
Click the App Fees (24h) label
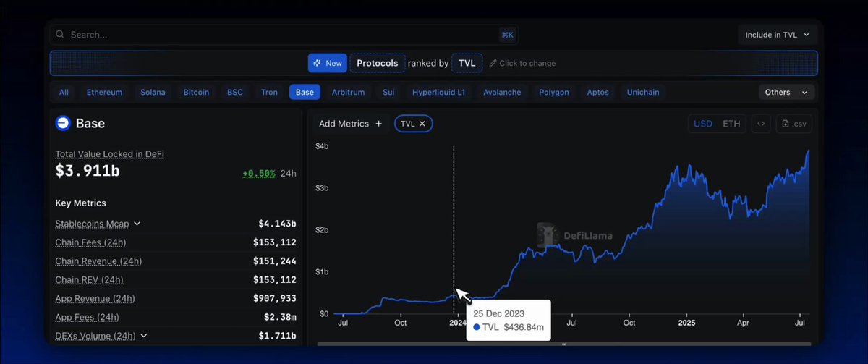coord(87,317)
